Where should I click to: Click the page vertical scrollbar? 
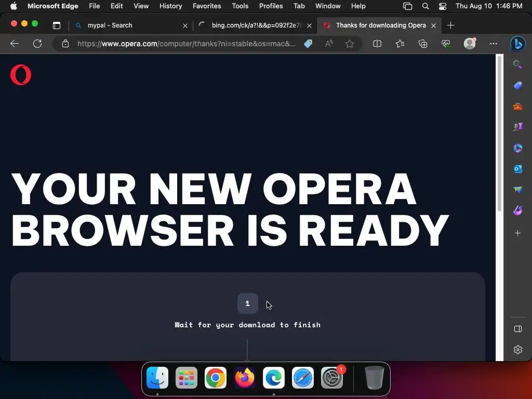(499, 133)
